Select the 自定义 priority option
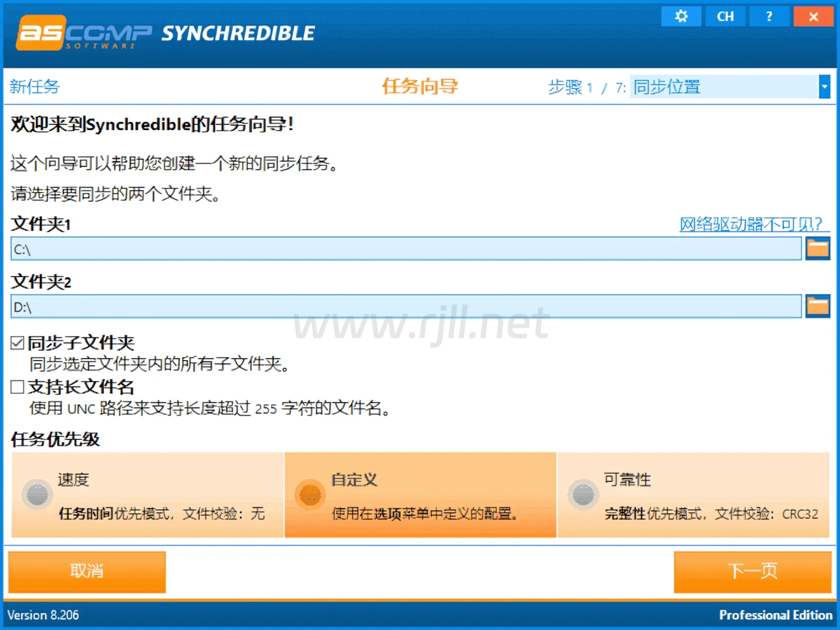Image resolution: width=840 pixels, height=630 pixels. pos(310,494)
